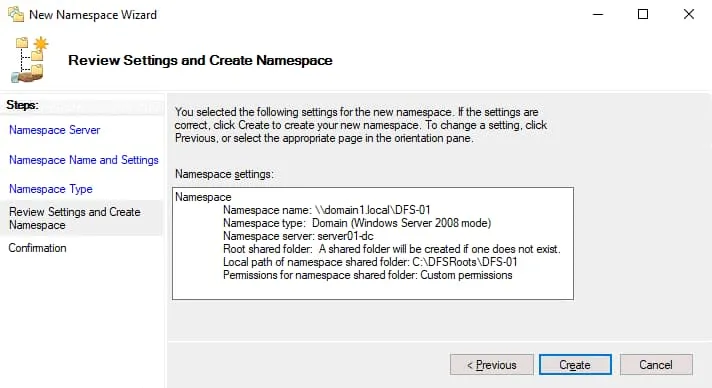
Task: Cancel the namespace wizard
Action: coord(656,365)
